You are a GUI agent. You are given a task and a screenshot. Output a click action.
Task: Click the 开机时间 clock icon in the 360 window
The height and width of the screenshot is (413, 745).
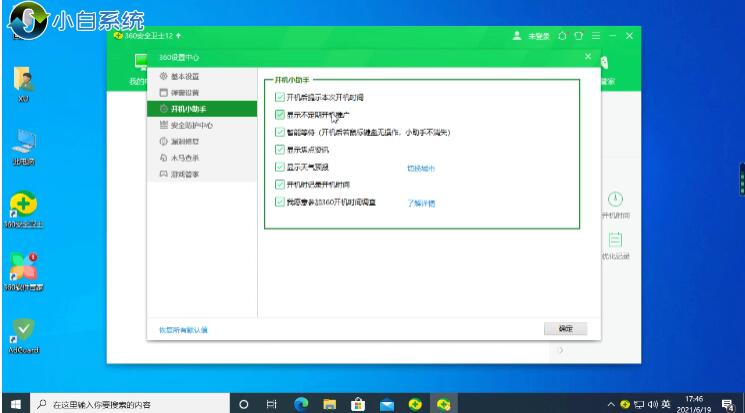point(615,199)
